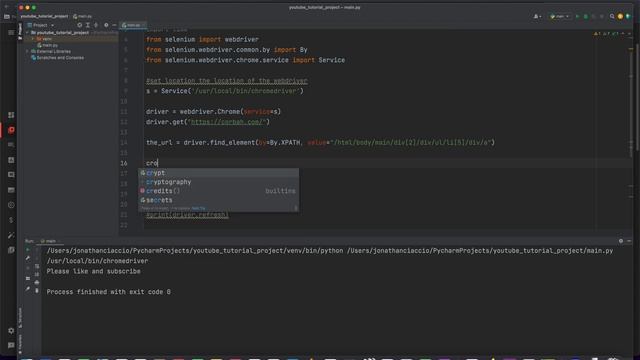Expand the External Libraries node
The width and height of the screenshot is (640, 360).
click(x=28, y=51)
